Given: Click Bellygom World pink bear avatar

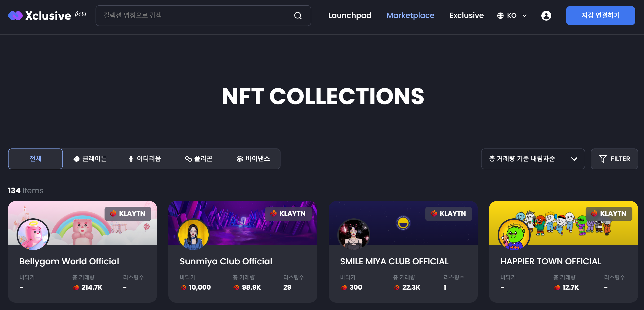Looking at the screenshot, I should point(33,235).
